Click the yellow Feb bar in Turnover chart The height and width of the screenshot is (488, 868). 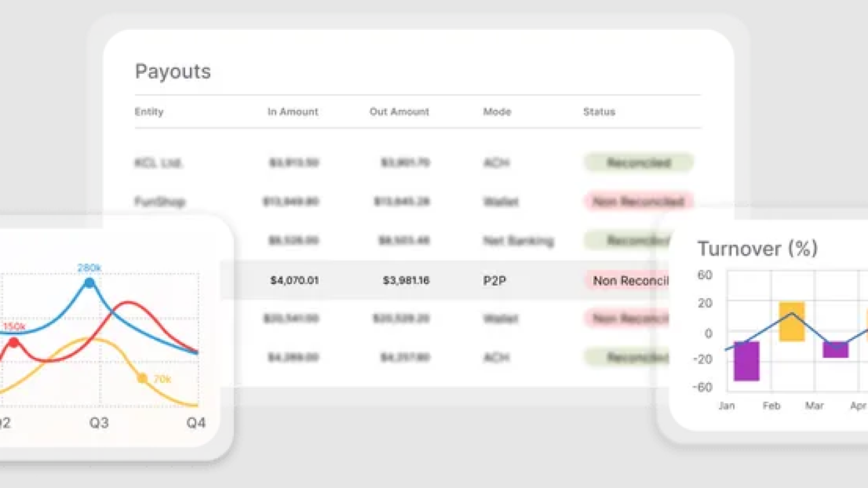791,321
